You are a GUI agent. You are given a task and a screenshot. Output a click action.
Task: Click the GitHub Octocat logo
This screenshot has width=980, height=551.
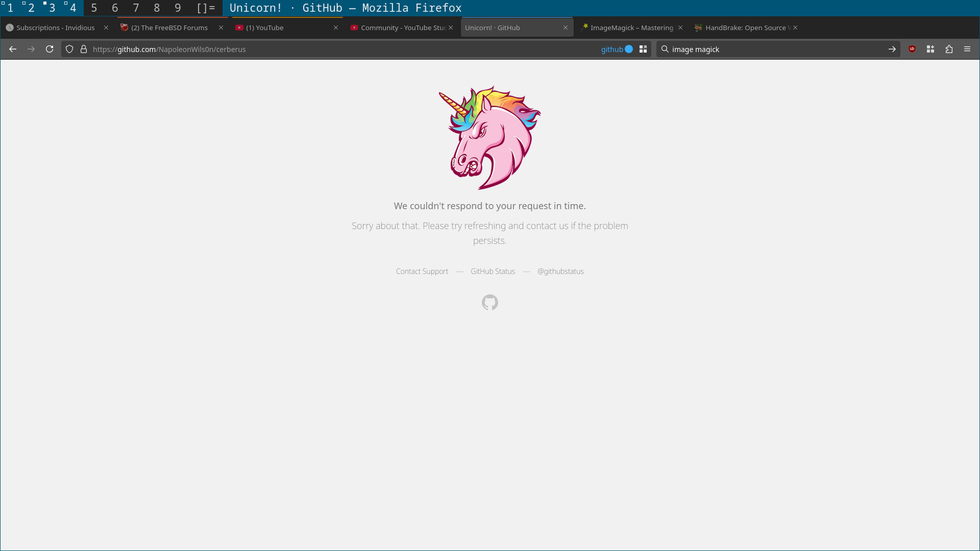coord(489,303)
